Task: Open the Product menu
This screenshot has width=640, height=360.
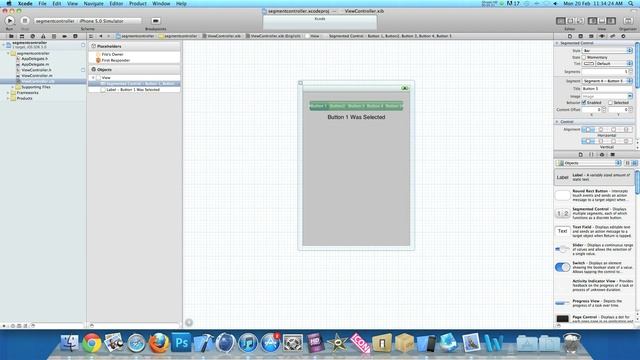Action: click(x=138, y=3)
